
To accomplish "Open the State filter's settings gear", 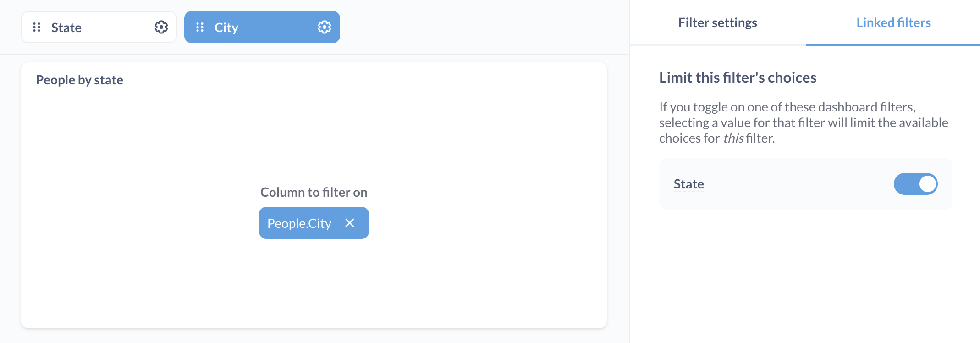I will pyautogui.click(x=160, y=27).
